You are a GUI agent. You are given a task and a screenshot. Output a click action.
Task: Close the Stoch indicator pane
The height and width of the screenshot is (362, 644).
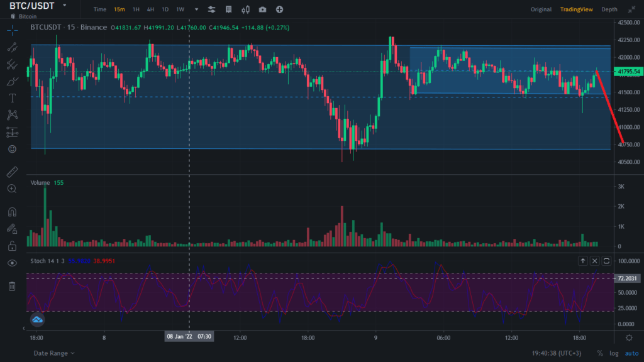pyautogui.click(x=594, y=260)
